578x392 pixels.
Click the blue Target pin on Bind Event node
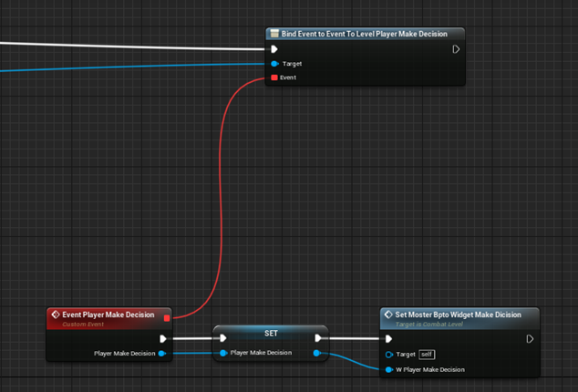(274, 64)
